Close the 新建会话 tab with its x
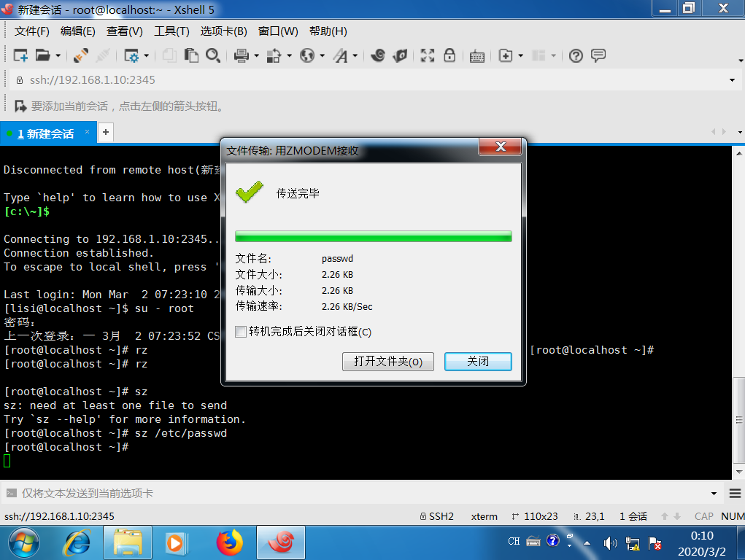 (87, 131)
